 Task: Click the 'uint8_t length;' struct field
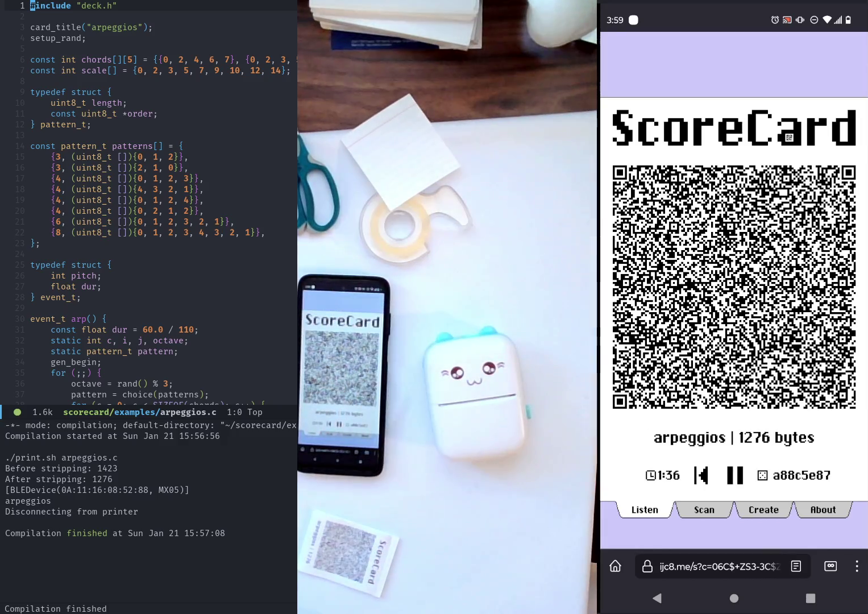[89, 103]
